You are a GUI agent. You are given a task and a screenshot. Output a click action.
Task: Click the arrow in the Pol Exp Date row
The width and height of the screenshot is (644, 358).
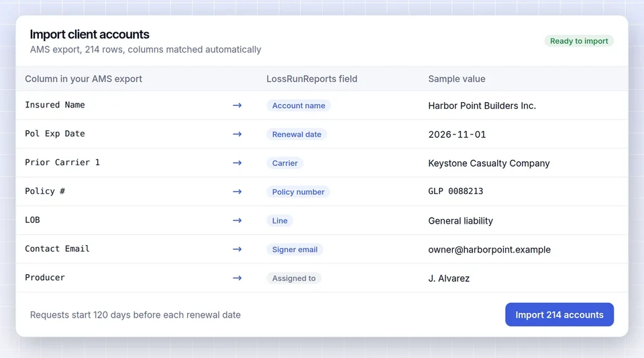tap(237, 134)
